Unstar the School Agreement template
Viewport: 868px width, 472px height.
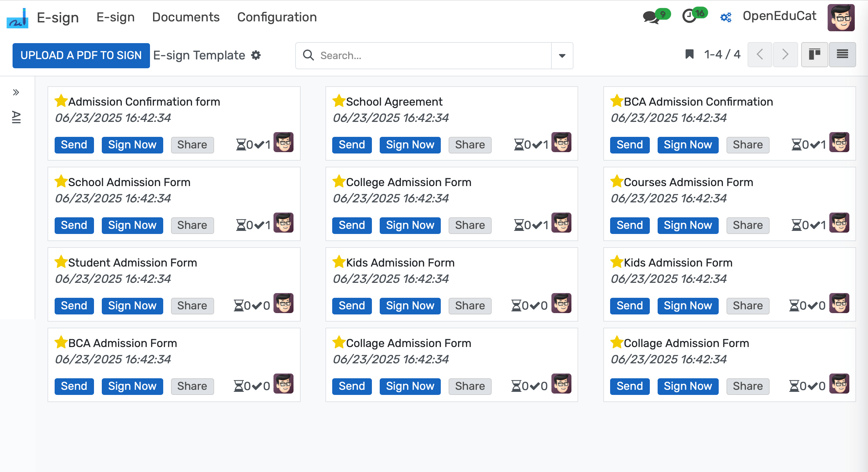338,101
